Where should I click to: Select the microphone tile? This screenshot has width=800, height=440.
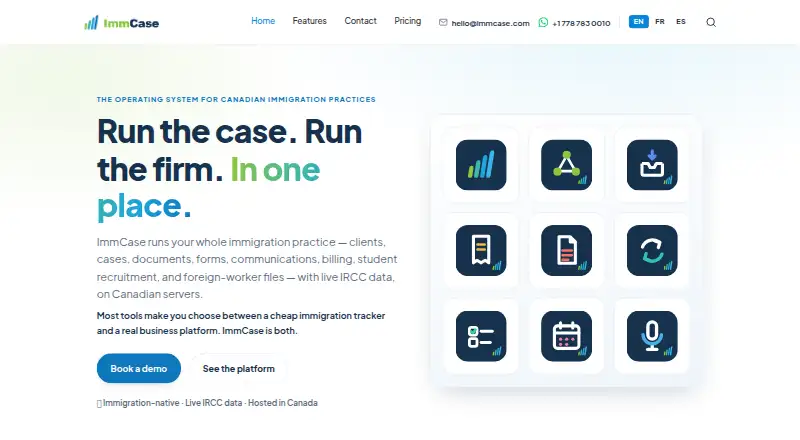(652, 336)
